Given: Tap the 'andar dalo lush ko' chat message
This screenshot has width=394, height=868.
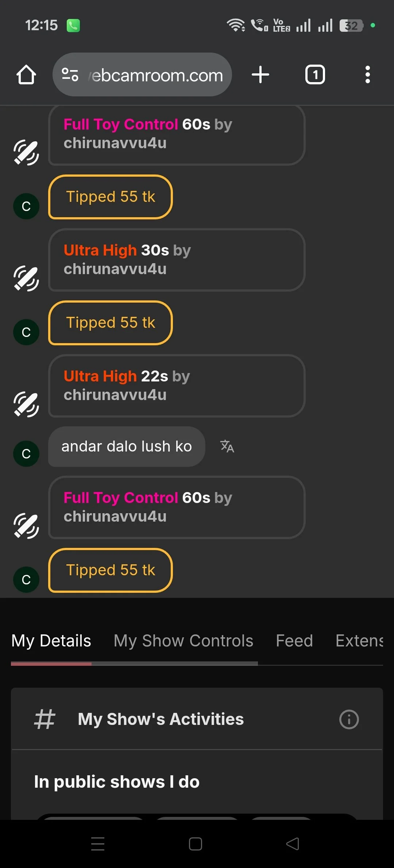Looking at the screenshot, I should pos(127,446).
